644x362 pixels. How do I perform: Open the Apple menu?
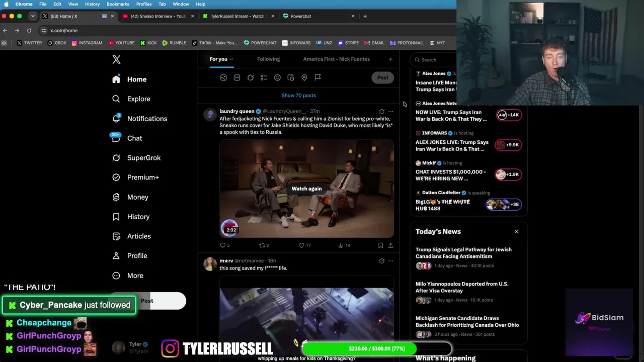[x=7, y=4]
